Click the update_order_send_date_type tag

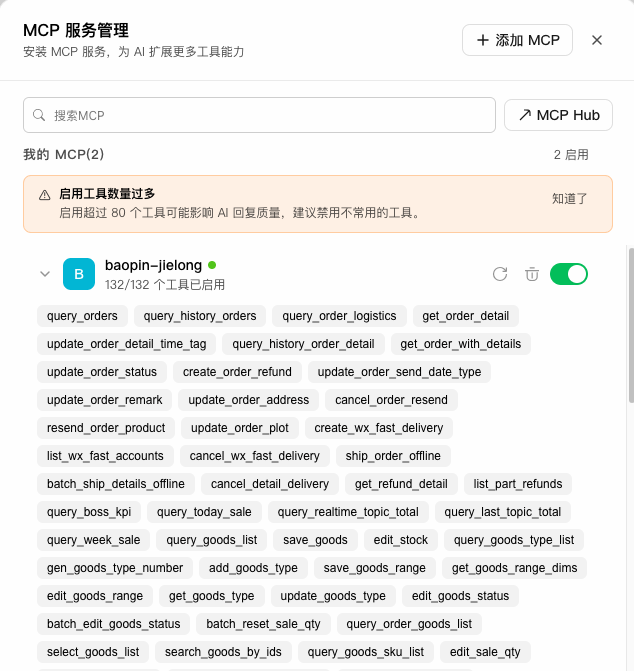tap(399, 372)
